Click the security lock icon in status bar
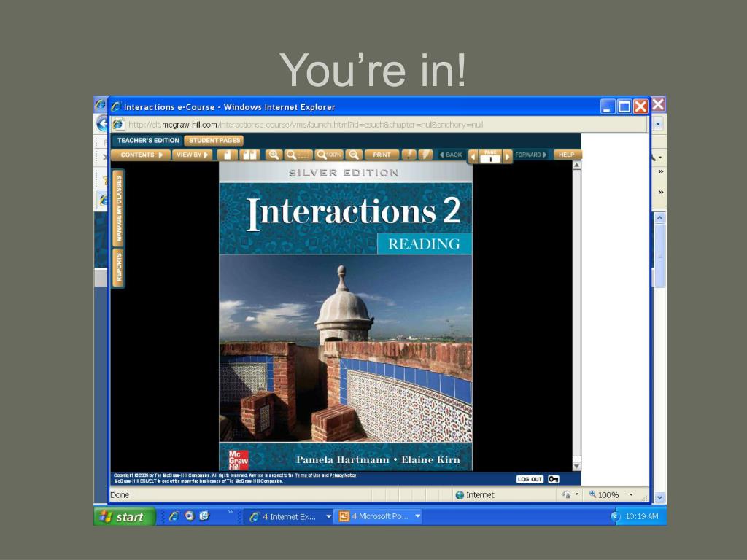 pos(566,495)
